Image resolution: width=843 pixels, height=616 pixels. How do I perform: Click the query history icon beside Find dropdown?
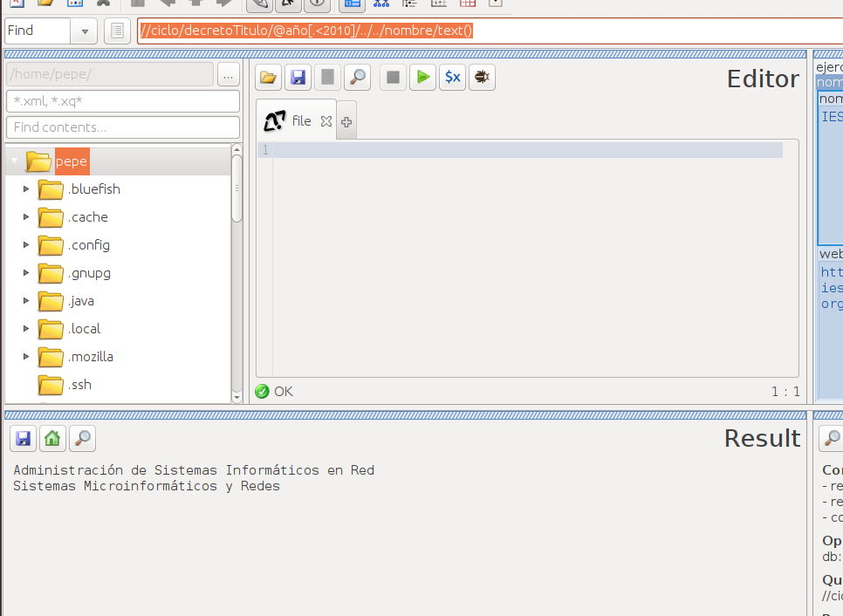click(117, 31)
